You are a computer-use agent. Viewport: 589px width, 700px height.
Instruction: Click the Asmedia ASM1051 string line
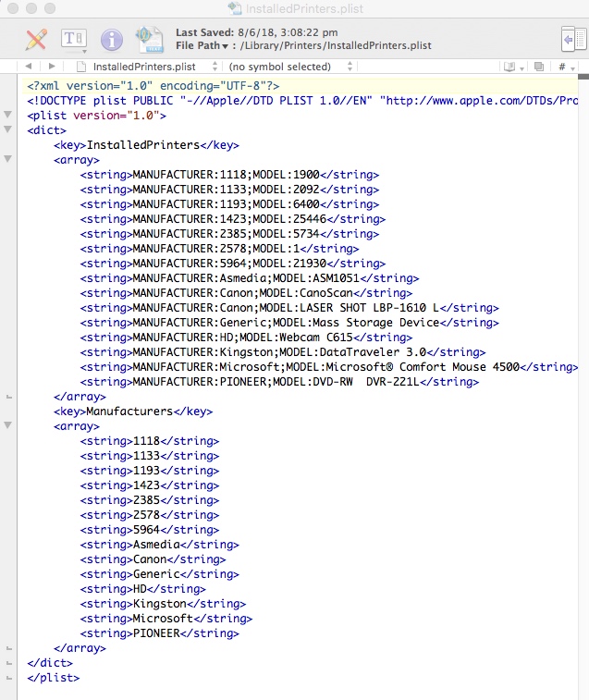pyautogui.click(x=250, y=278)
